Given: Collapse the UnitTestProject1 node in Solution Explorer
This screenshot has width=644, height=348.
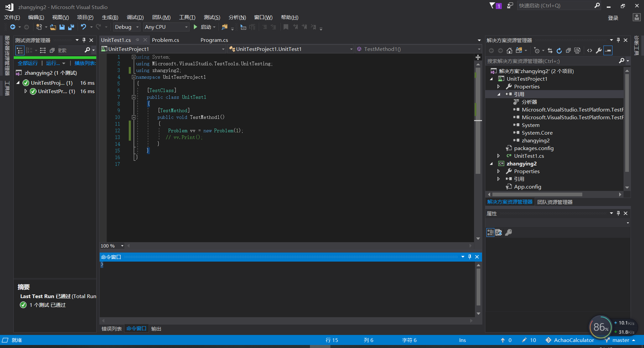Looking at the screenshot, I should [x=491, y=79].
